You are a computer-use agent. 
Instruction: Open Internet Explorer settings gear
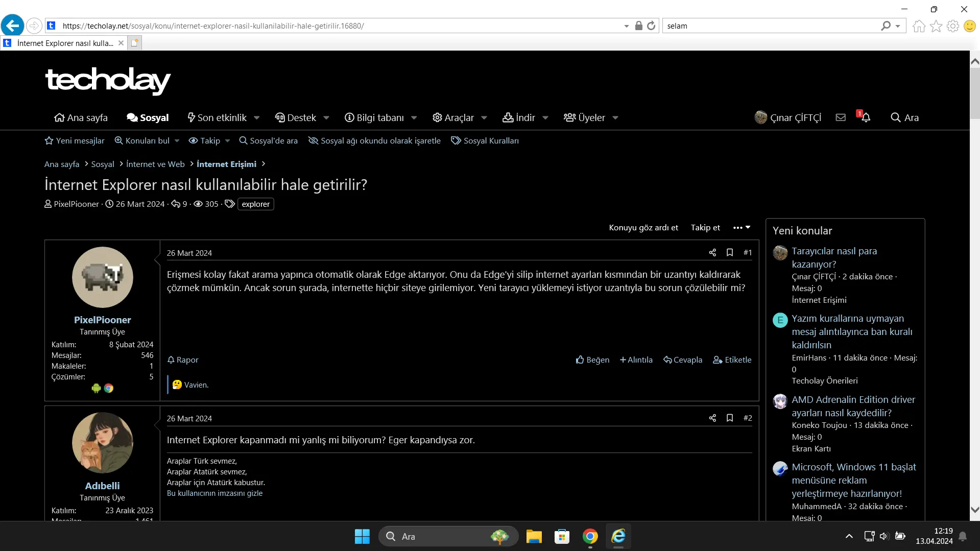[952, 26]
